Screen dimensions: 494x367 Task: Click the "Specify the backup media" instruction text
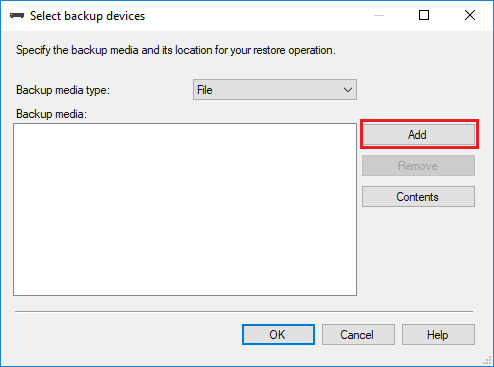tap(176, 50)
